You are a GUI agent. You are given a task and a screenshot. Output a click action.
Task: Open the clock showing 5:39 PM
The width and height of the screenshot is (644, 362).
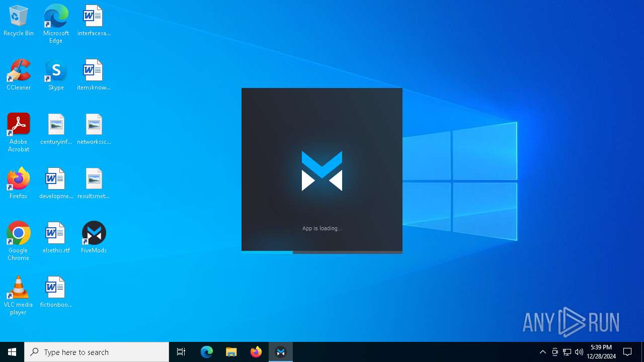[x=601, y=352]
